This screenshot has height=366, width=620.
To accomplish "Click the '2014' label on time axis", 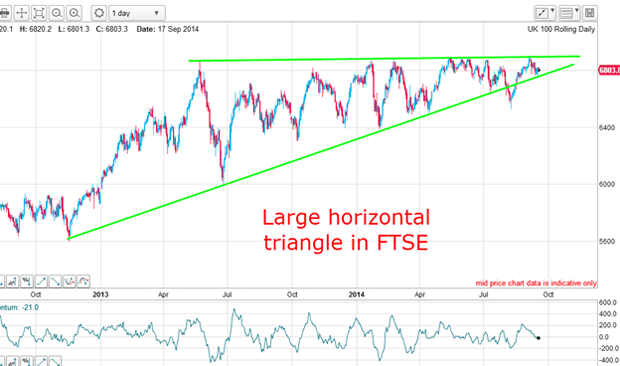I will pos(357,294).
